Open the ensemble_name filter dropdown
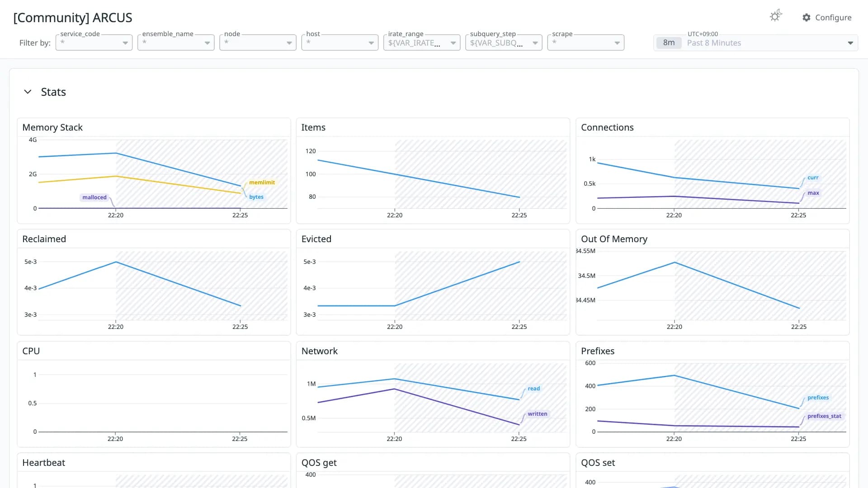This screenshot has width=868, height=488. coord(176,42)
